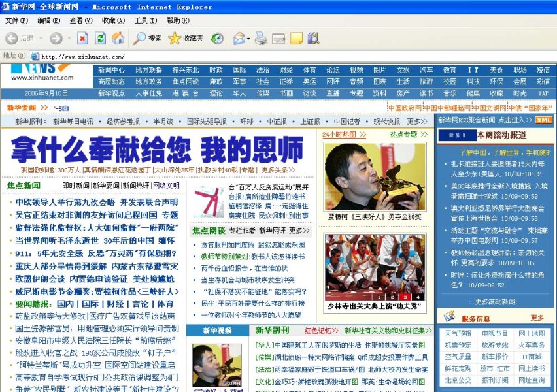Image resolution: width=557 pixels, height=392 pixels.
Task: Select the 体育 sports navigation tab
Action: [309, 70]
